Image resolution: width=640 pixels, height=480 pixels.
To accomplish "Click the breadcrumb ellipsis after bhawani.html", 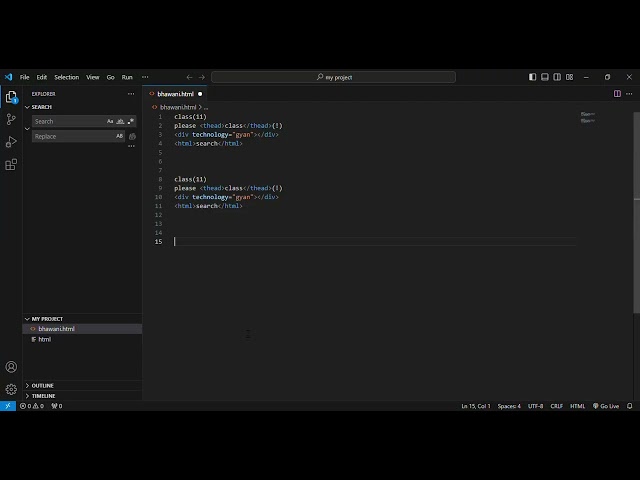I will (206, 107).
